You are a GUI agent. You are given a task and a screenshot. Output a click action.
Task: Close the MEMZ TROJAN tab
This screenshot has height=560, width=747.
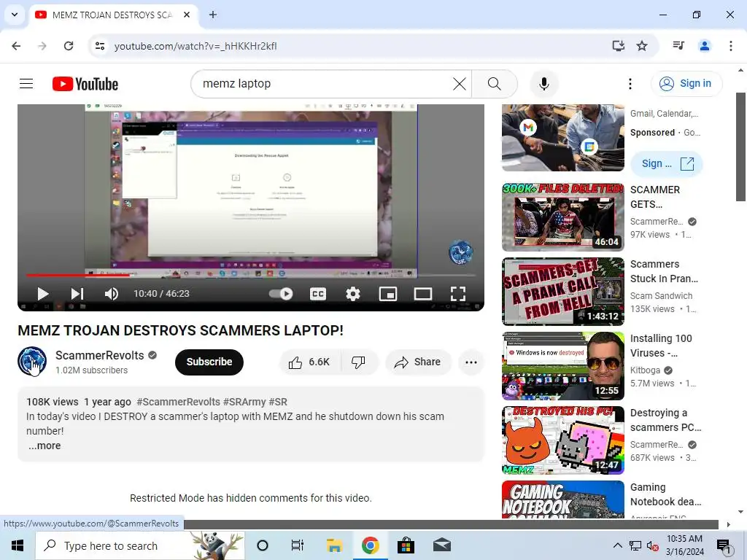click(187, 15)
